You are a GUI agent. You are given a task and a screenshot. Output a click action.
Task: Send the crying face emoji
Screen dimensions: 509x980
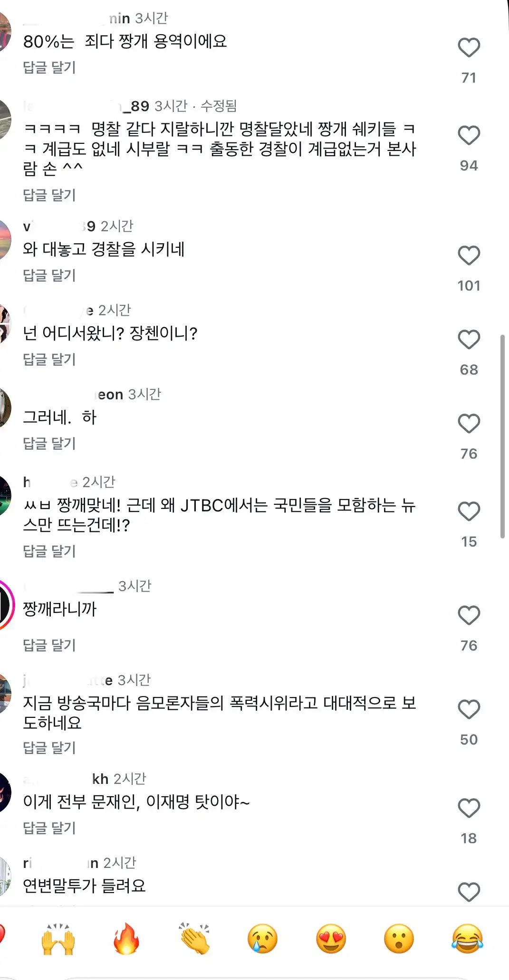pos(263,939)
